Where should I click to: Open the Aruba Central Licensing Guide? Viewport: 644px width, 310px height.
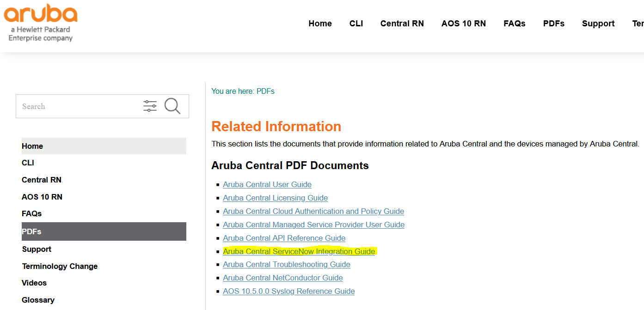pos(275,198)
